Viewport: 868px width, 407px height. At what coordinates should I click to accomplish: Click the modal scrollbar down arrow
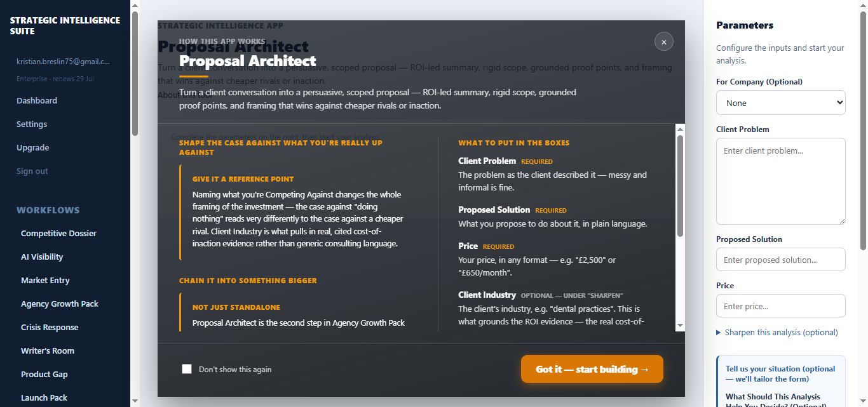pyautogui.click(x=680, y=326)
